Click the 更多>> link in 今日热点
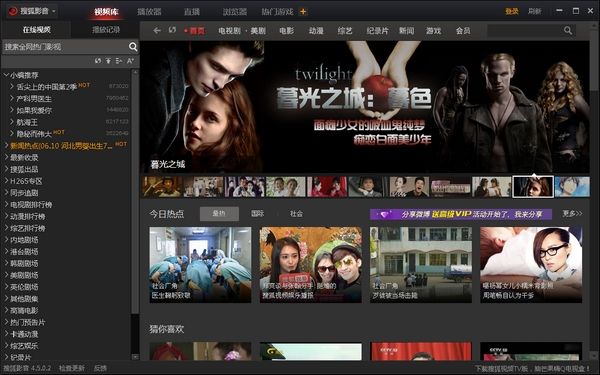This screenshot has width=600, height=375. click(572, 214)
